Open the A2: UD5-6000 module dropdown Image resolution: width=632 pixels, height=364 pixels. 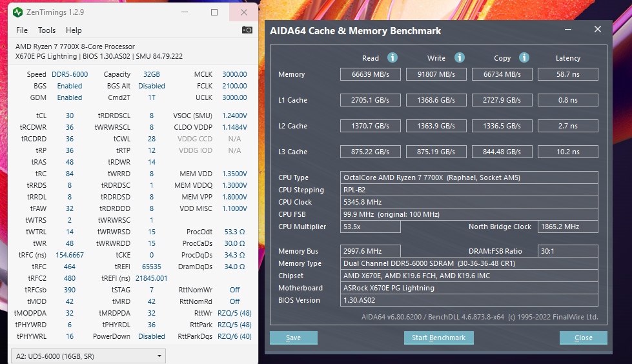click(88, 356)
